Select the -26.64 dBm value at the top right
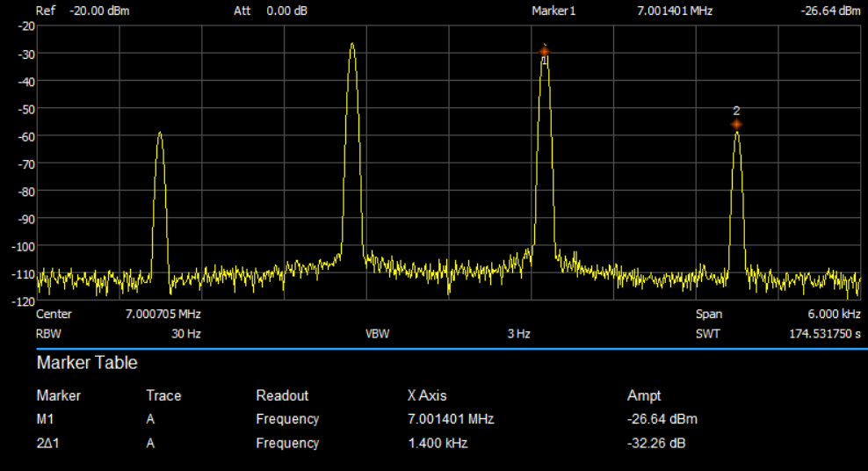 (830, 11)
